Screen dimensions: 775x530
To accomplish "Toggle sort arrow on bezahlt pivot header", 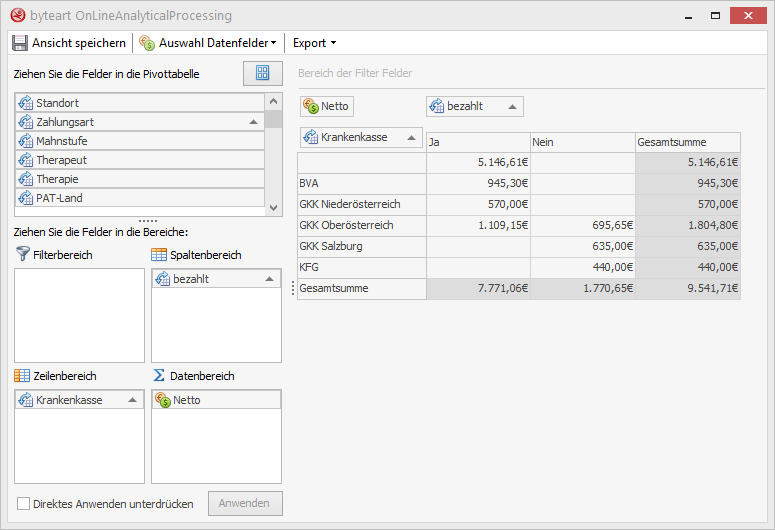I will point(511,107).
